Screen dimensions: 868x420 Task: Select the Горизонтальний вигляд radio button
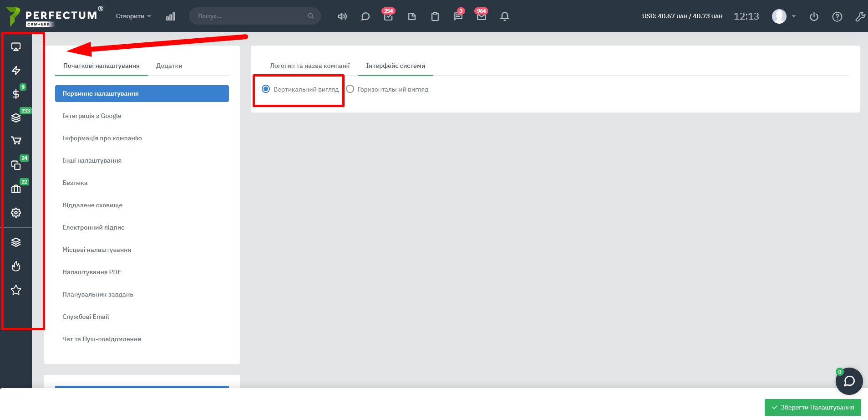(x=350, y=89)
